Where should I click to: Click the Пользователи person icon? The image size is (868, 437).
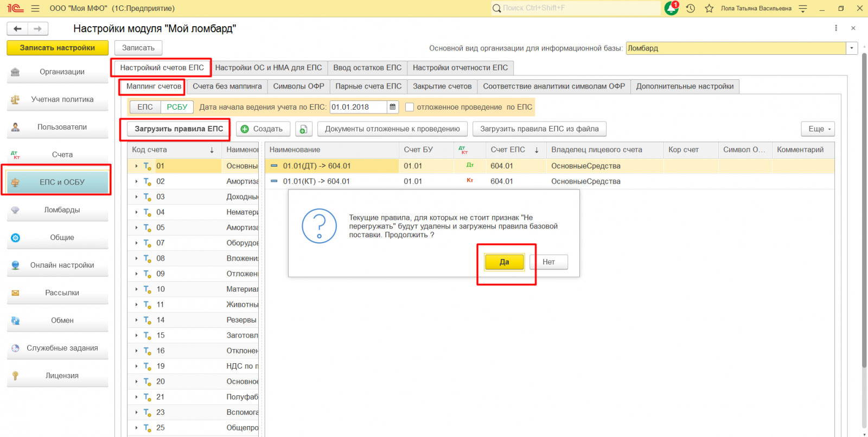pyautogui.click(x=15, y=128)
